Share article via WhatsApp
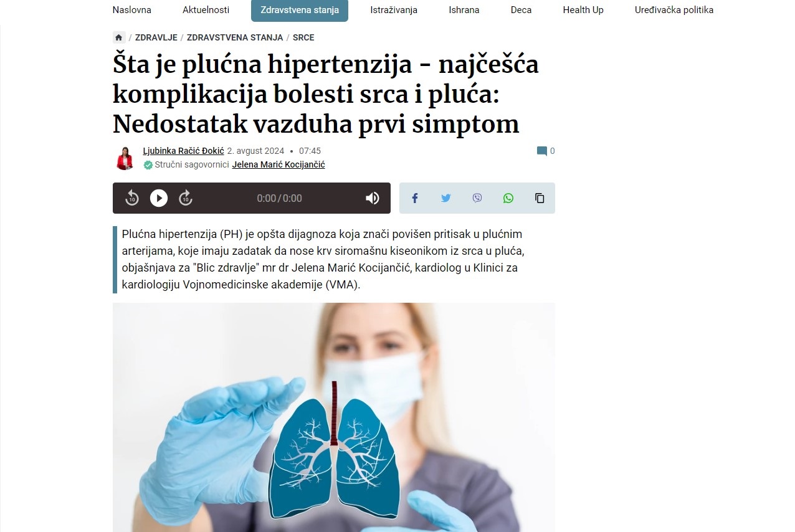This screenshot has width=795, height=532. tap(508, 198)
